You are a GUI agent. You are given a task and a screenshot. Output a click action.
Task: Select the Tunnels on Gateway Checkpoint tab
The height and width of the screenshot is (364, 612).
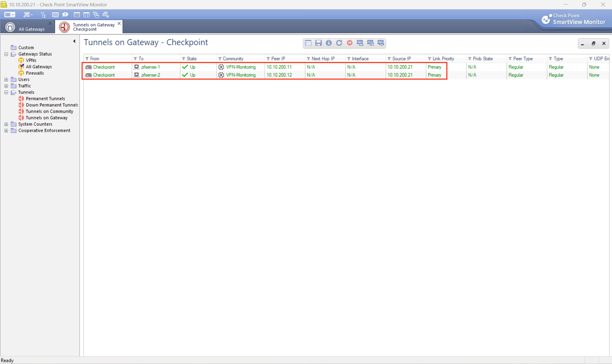[89, 27]
